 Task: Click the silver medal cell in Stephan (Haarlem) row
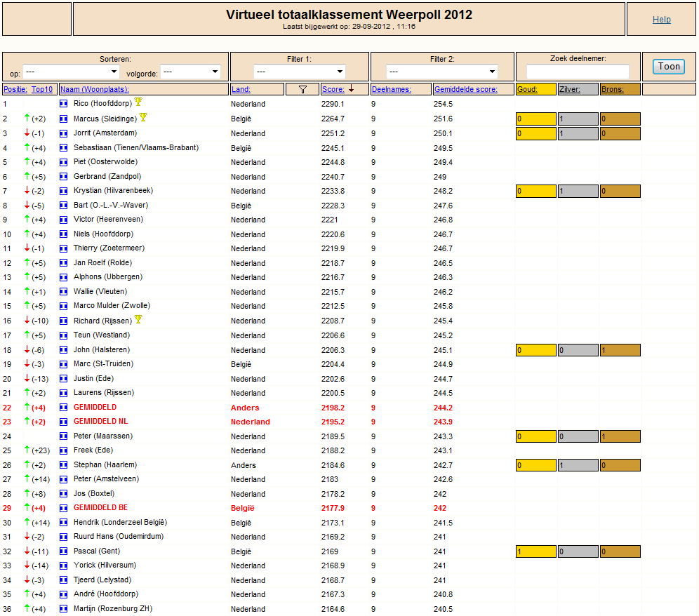coord(578,465)
